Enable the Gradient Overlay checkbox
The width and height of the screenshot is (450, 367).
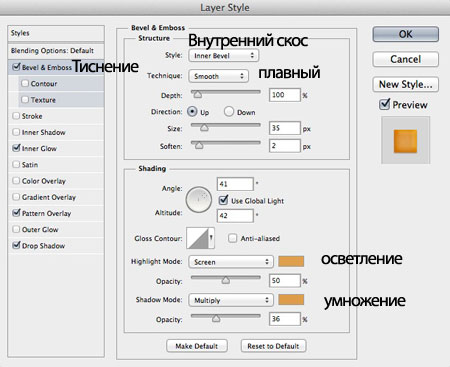(16, 197)
